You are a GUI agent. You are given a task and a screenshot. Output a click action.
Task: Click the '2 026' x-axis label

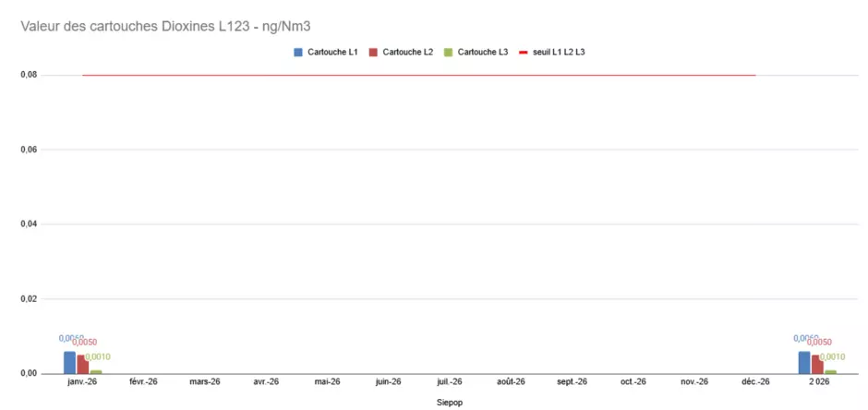coord(817,381)
